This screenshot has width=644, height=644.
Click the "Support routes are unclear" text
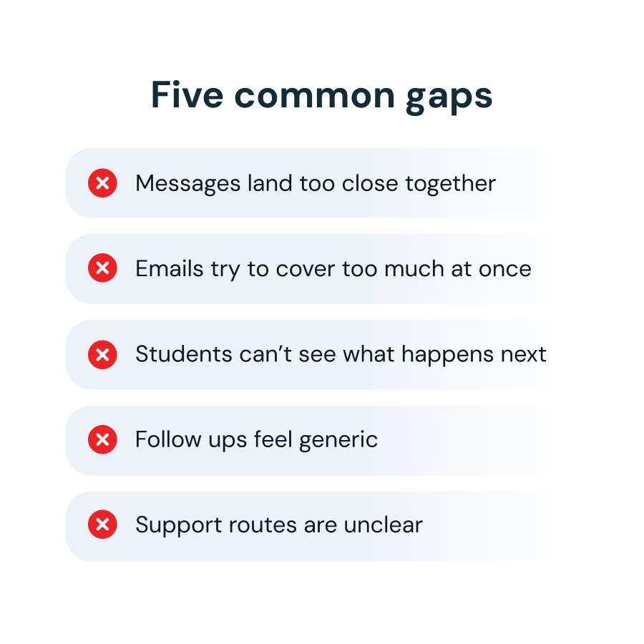pyautogui.click(x=278, y=526)
